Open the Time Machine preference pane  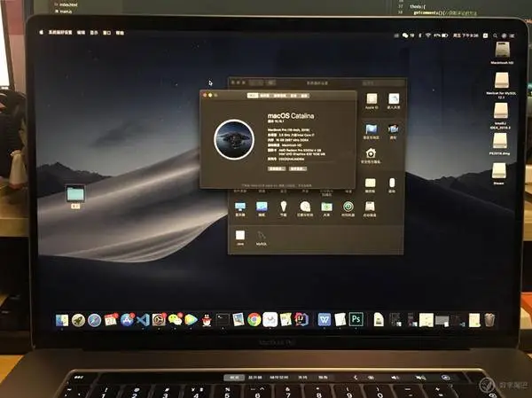click(348, 208)
